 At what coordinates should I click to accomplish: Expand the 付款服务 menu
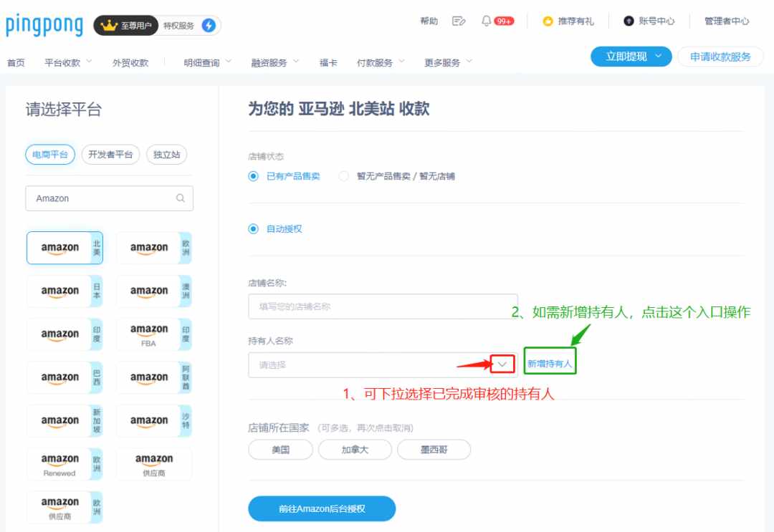pyautogui.click(x=381, y=62)
